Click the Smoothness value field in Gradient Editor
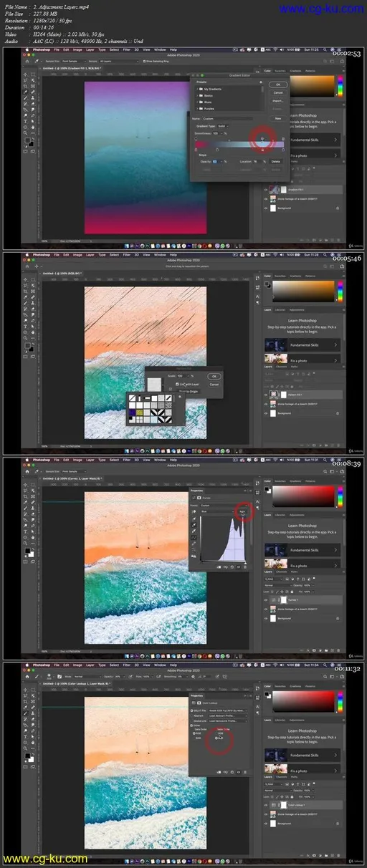Viewport: 367px width, 868px height. pos(216,133)
